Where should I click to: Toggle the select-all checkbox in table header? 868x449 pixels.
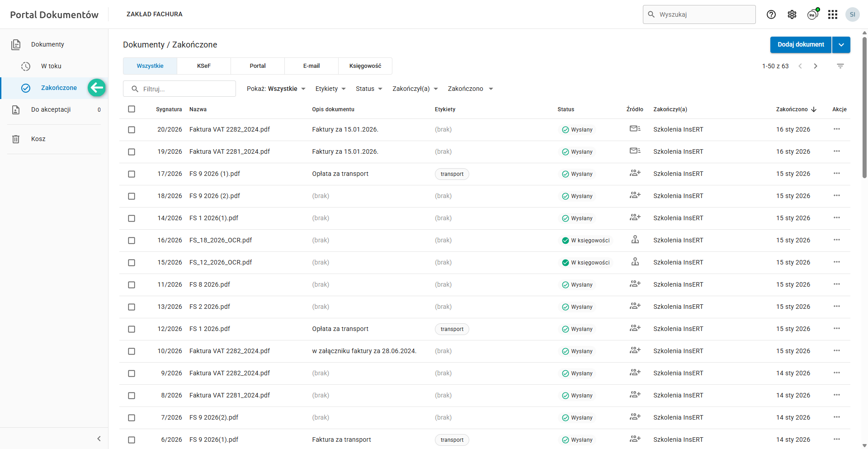[132, 109]
